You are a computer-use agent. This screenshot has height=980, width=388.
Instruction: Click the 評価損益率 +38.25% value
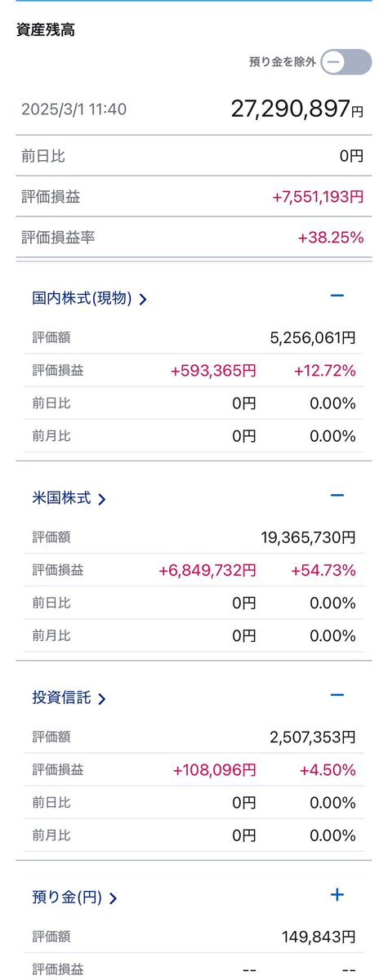pos(331,238)
